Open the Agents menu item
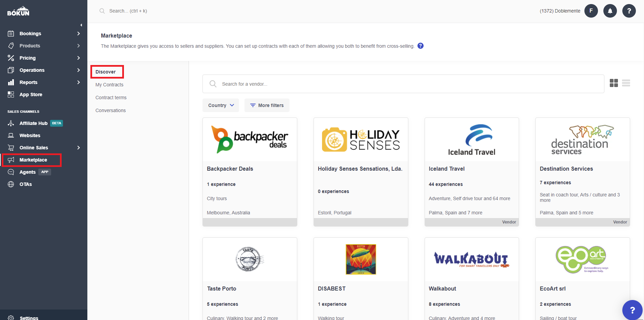Image resolution: width=644 pixels, height=320 pixels. click(27, 172)
